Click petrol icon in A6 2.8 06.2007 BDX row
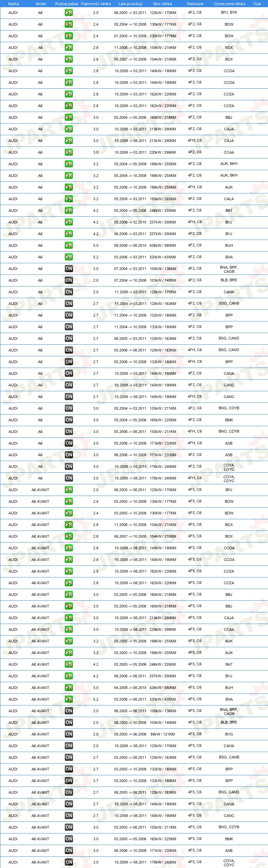Image resolution: width=268 pixels, height=868 pixels. coord(69,59)
